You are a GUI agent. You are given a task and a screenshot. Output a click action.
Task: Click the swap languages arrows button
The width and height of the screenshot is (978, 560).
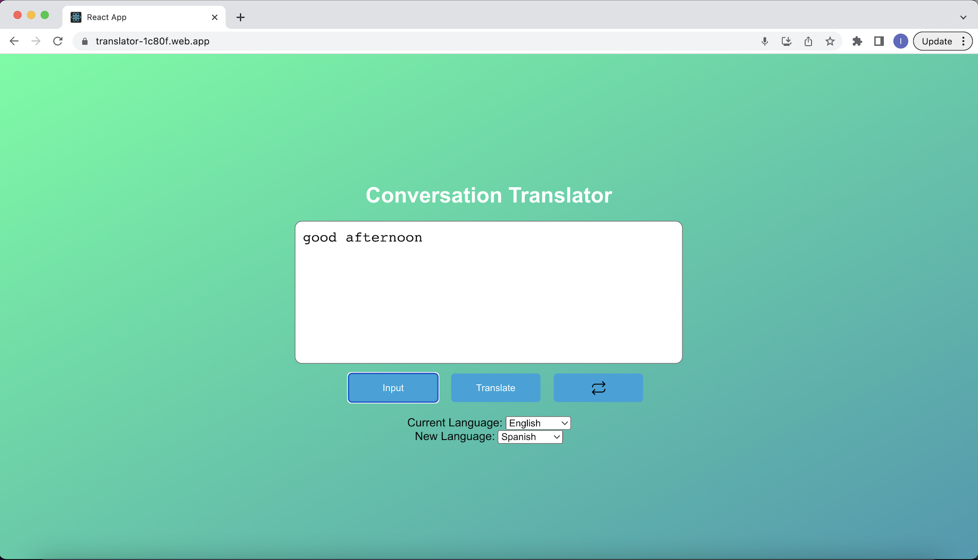click(598, 387)
